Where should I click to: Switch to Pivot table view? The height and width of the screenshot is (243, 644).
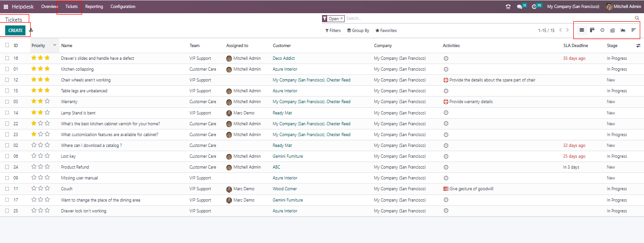(x=612, y=30)
